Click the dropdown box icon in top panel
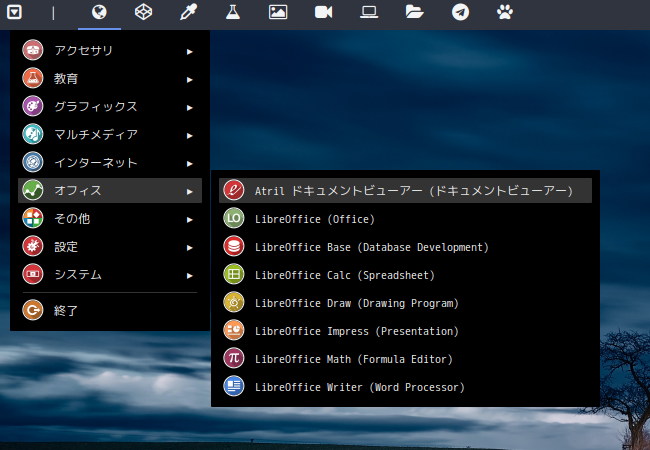The height and width of the screenshot is (450, 650). [x=15, y=12]
